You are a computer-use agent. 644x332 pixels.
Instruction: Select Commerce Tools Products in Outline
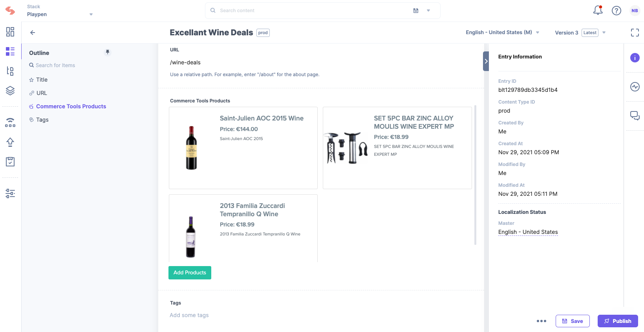71,106
